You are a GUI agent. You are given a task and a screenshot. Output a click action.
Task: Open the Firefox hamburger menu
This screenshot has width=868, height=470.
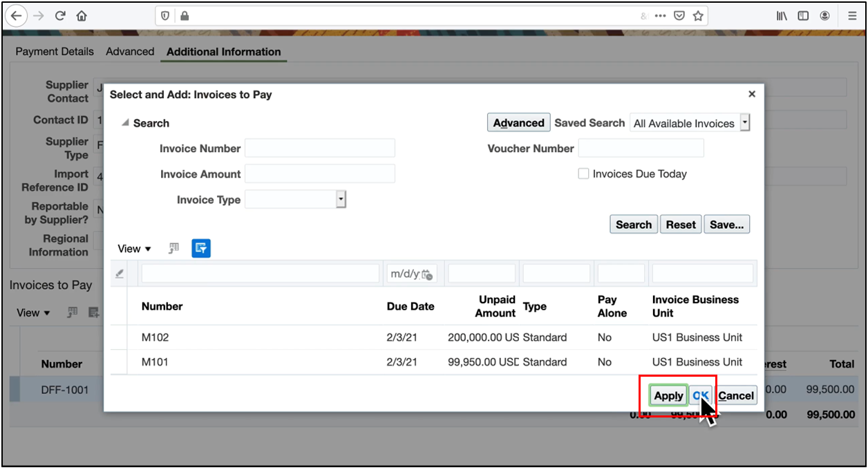coord(851,15)
